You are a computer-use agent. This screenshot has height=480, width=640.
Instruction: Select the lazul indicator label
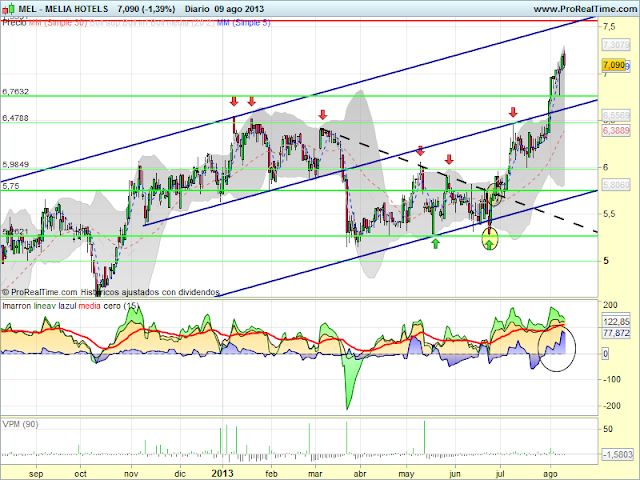(67, 306)
